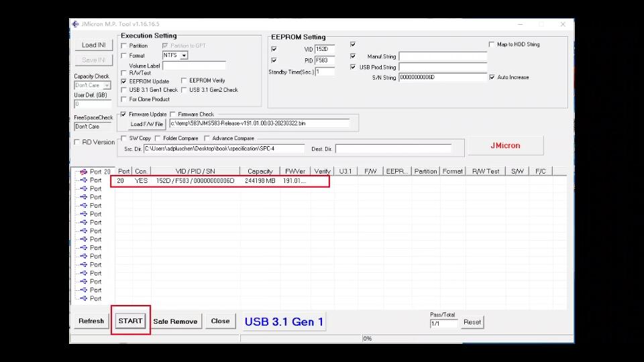
Task: Toggle the RD Version checkbox
Action: click(76, 142)
